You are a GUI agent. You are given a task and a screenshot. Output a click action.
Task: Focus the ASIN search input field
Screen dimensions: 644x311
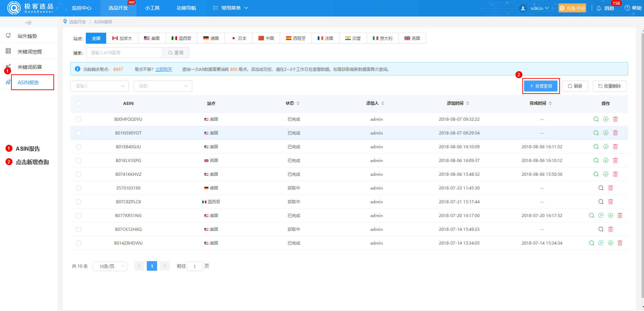[x=124, y=53]
